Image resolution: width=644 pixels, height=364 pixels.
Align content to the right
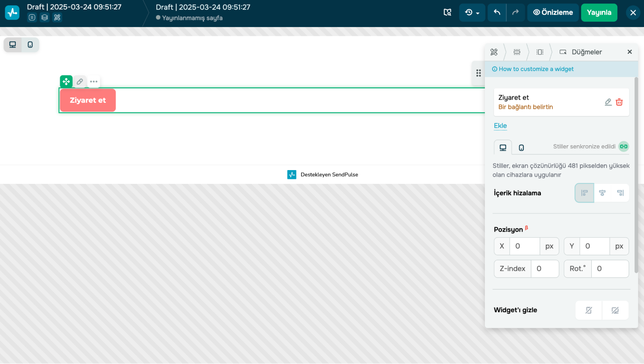click(x=620, y=193)
